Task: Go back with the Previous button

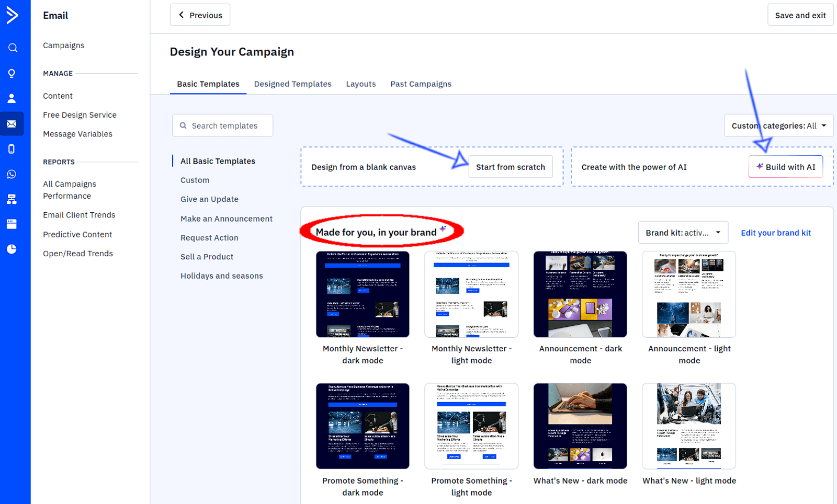Action: (x=200, y=15)
